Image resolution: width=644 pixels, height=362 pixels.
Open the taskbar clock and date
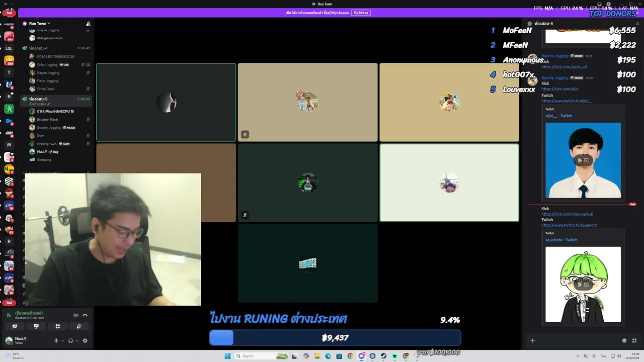tap(632, 356)
